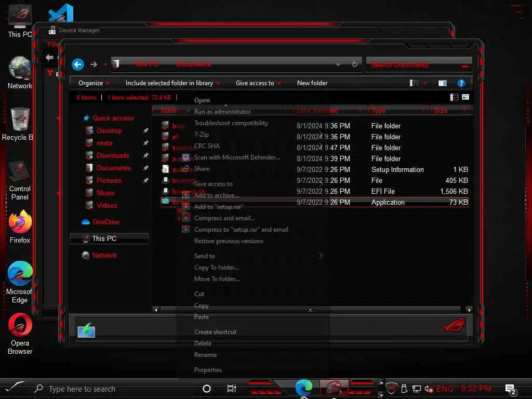Click the Forward arrow in File Explorer
Viewport: 532px width, 399px height.
[94, 64]
